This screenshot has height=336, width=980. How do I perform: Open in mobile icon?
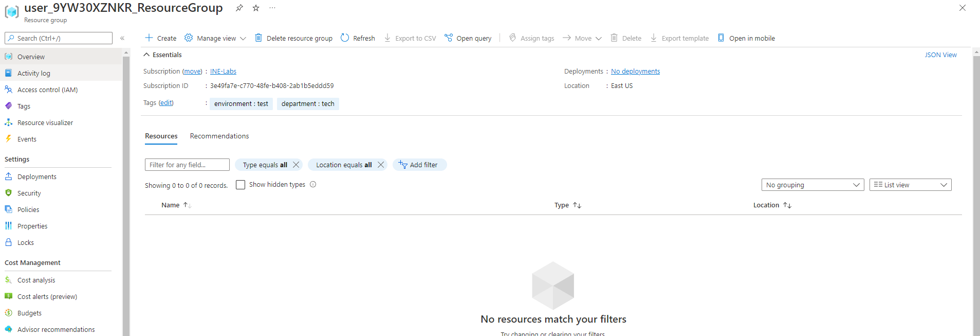pos(721,38)
